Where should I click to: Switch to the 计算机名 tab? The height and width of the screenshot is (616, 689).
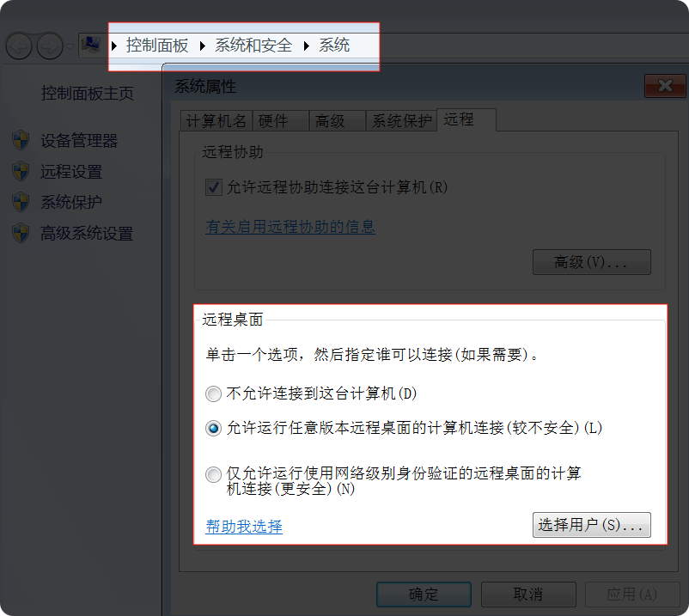[216, 121]
